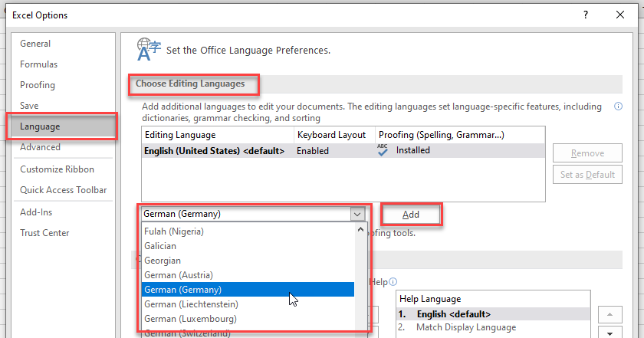Click the Keyboard Layout column header
The height and width of the screenshot is (338, 644).
click(335, 135)
